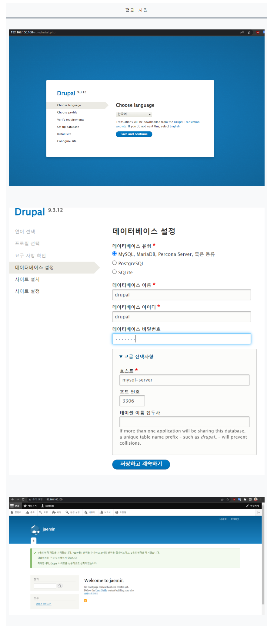Open the 한국어 language dropdown
Viewport: 267px width, 644px height.
[134, 114]
